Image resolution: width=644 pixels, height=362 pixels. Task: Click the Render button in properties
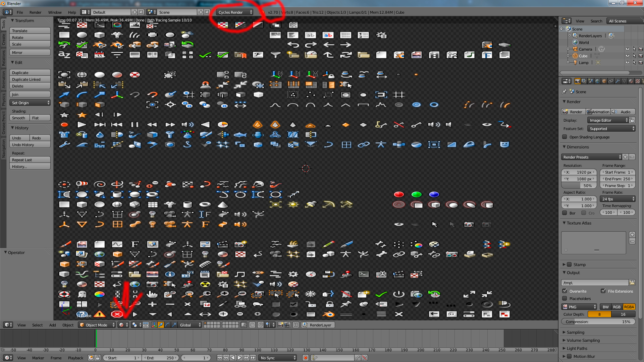tap(573, 112)
